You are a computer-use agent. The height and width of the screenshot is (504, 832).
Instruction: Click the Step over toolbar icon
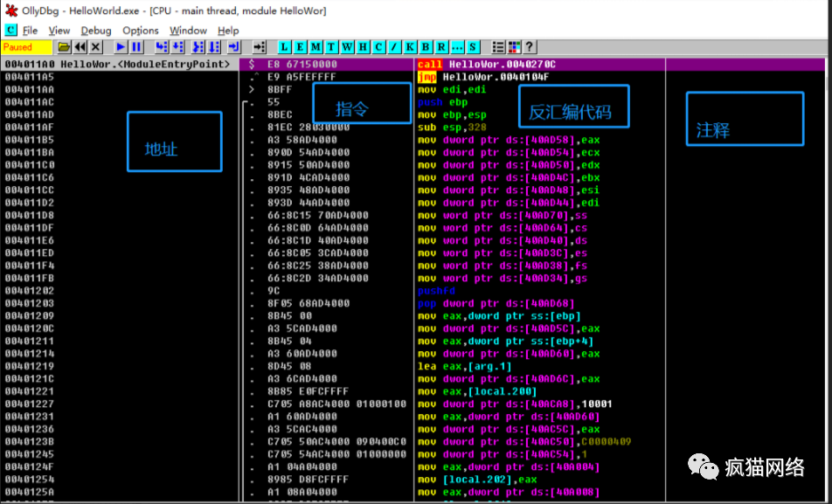(177, 47)
